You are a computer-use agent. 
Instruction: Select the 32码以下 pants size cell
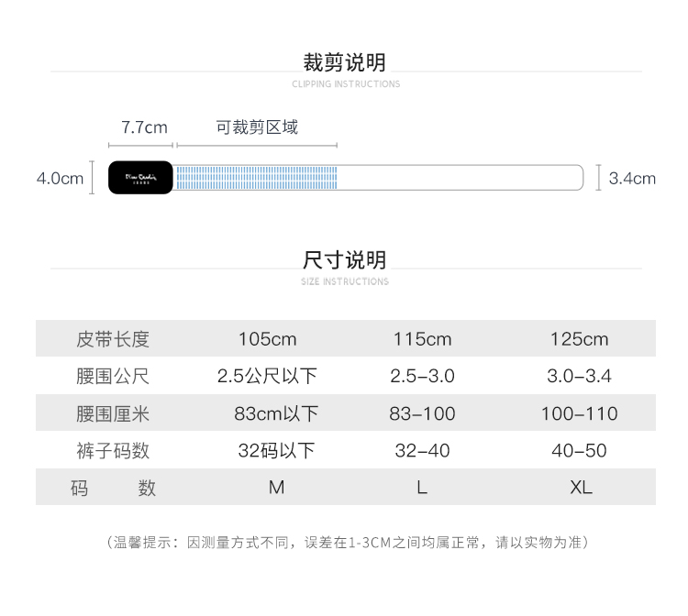pyautogui.click(x=276, y=451)
